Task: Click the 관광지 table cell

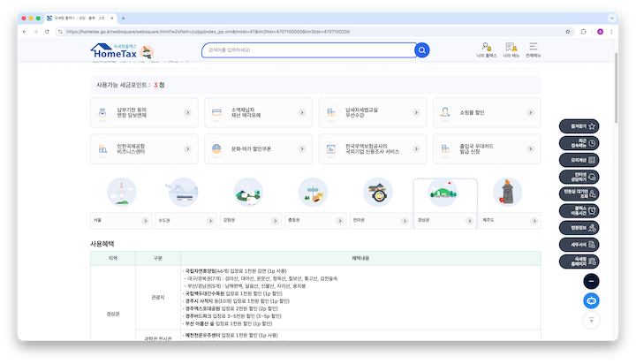Action: (158, 298)
